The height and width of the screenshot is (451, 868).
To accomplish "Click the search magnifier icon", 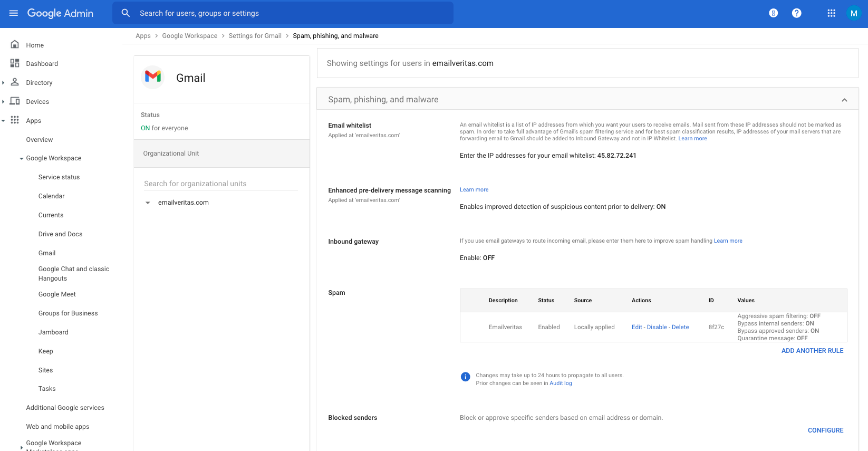I will (126, 13).
